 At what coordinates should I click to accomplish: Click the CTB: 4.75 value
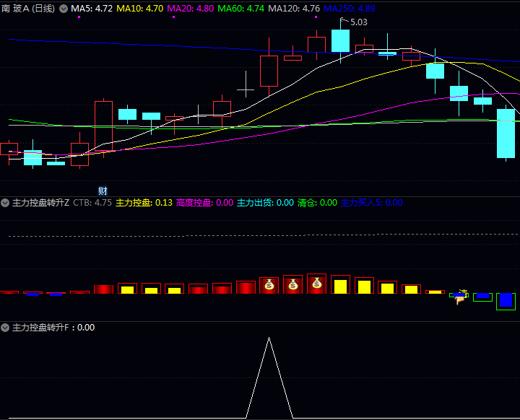[x=92, y=203]
